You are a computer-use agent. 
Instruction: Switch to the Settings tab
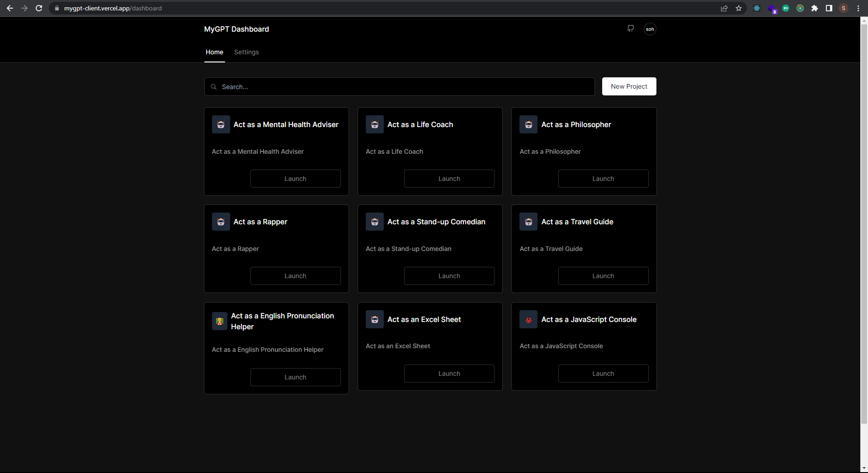[x=246, y=52]
